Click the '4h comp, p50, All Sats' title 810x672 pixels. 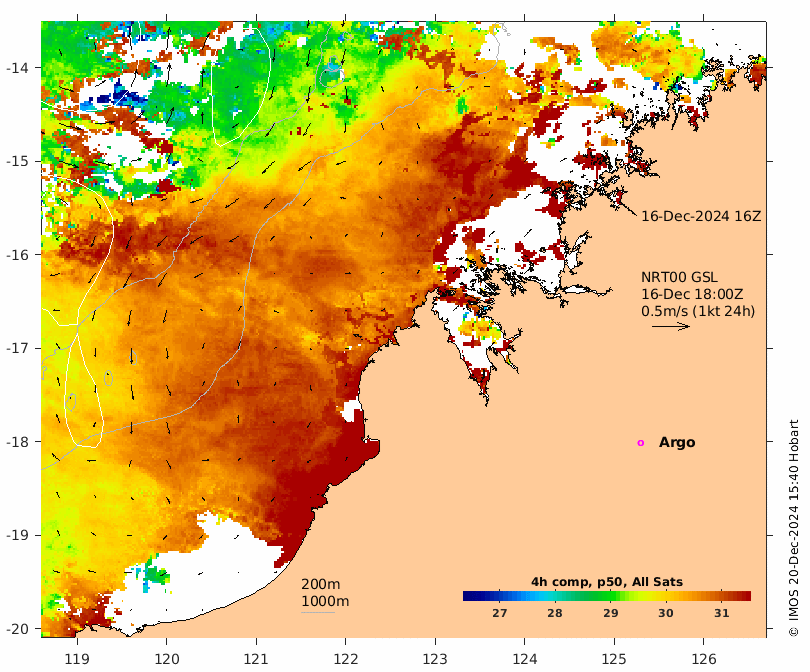606,582
